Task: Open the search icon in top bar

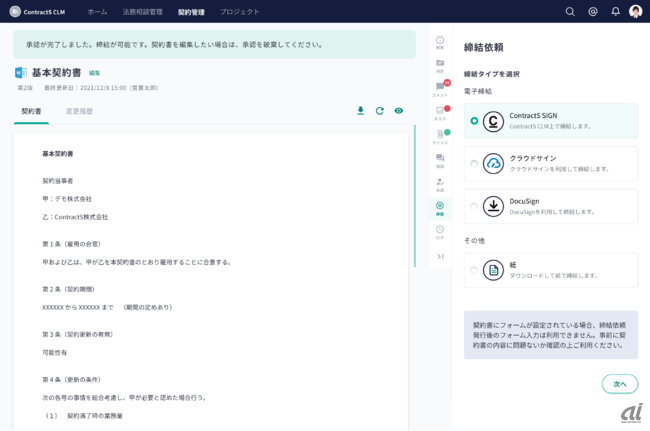Action: (x=570, y=12)
